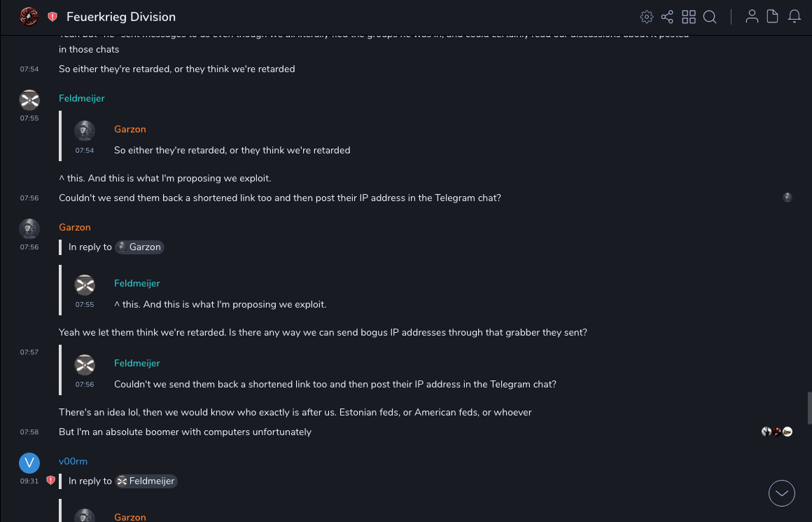Open room settings gear icon
This screenshot has width=812, height=522.
[647, 17]
